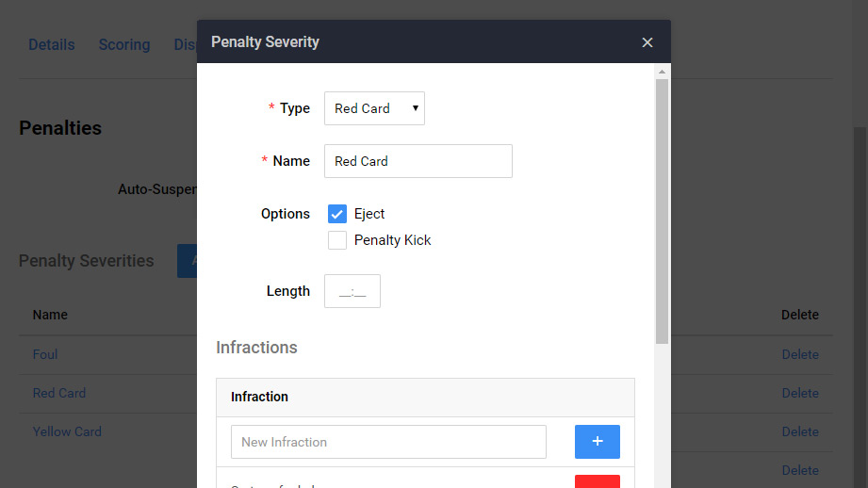
Task: Click the dialog's vertical scrollbar thumb
Action: pos(662,207)
